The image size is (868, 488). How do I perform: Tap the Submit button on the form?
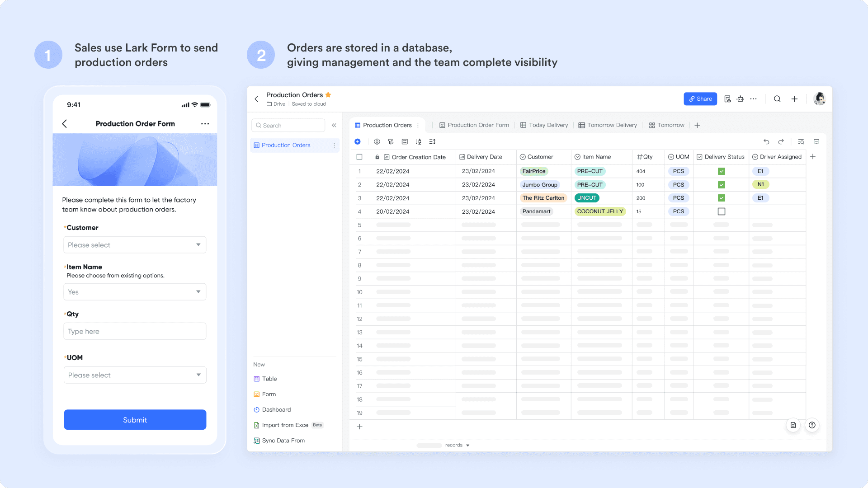(x=135, y=419)
